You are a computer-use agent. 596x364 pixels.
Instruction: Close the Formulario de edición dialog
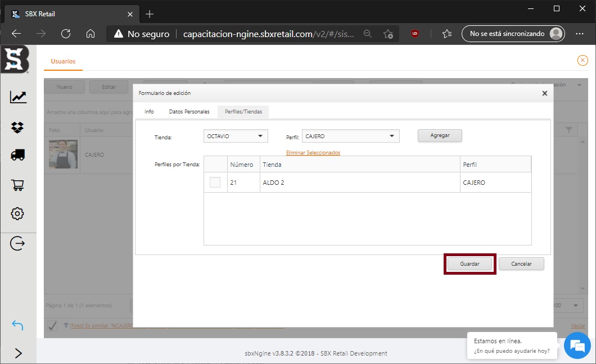tap(545, 93)
